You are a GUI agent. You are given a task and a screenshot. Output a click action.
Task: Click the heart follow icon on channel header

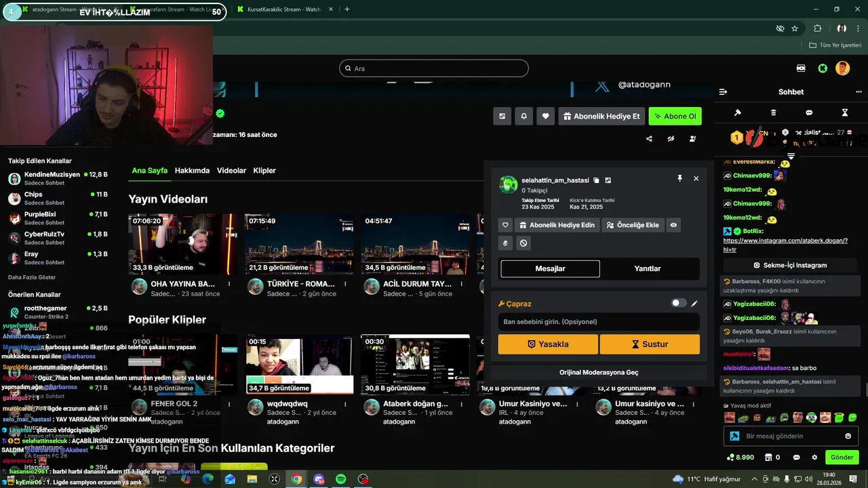pos(546,116)
